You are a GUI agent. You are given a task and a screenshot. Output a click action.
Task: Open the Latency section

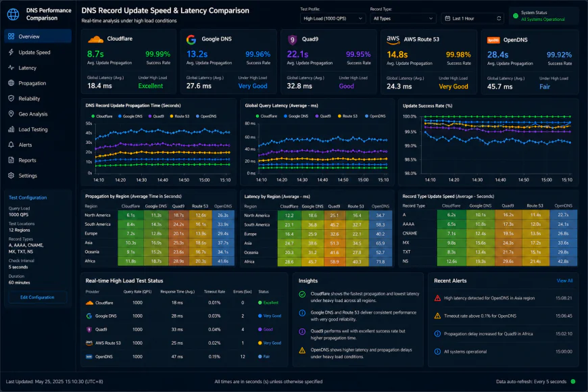tap(38, 68)
